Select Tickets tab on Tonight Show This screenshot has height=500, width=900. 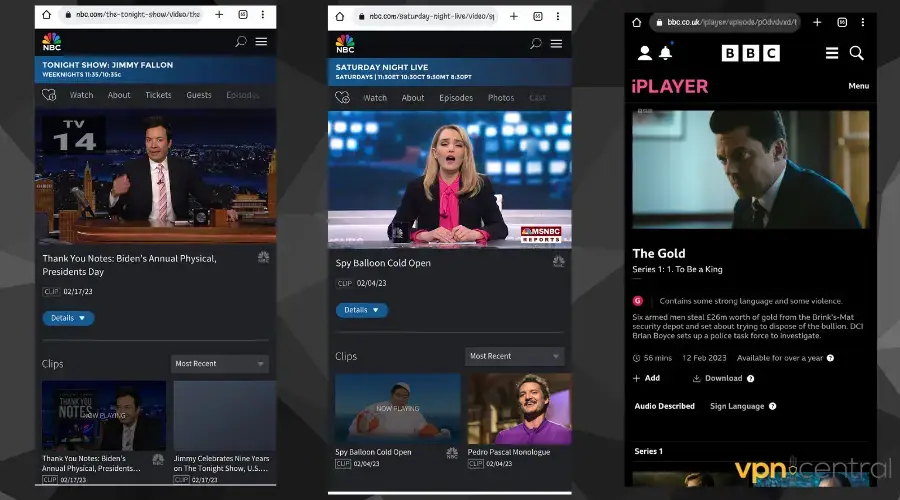(158, 95)
